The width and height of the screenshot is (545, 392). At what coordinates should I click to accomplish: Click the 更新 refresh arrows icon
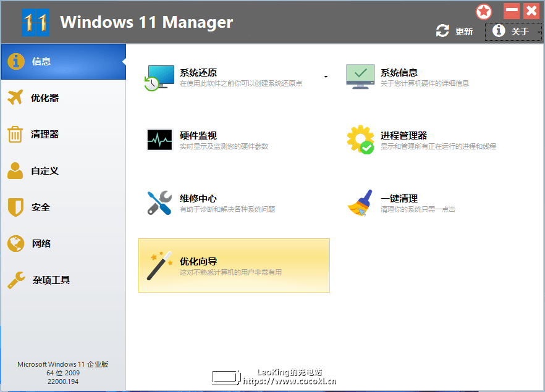(x=442, y=30)
